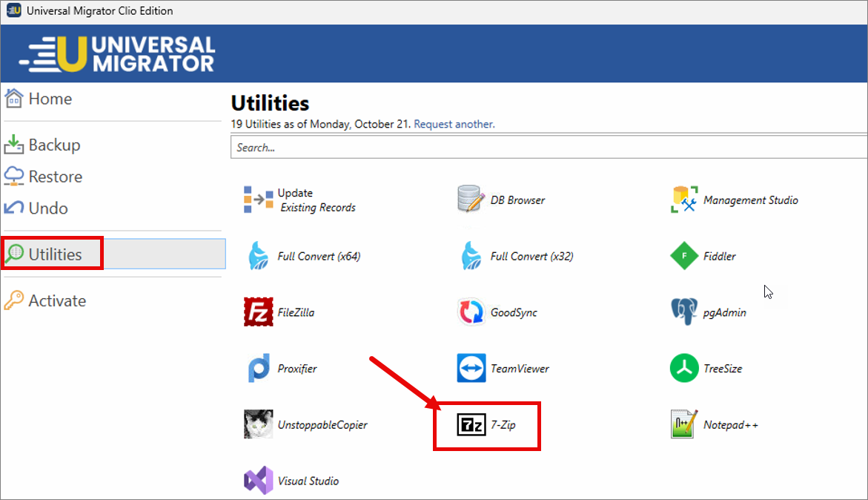Click the Universal Migrator banner logo
The image size is (868, 500).
(x=116, y=53)
